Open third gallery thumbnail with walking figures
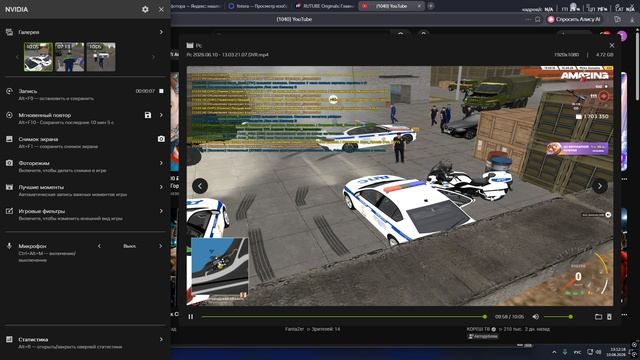 [101, 57]
